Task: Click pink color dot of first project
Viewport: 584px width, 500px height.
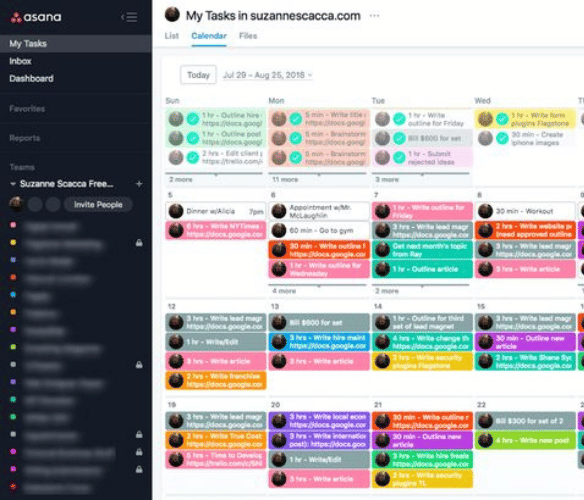Action: pos(13,225)
